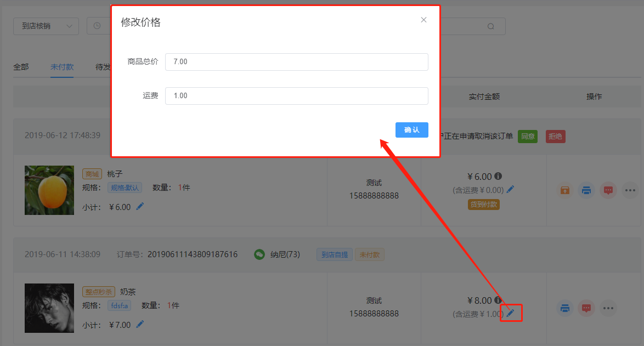Screen dimensions: 644x346
Task: Click the highlighted pencil beside 含运费 ¥1.00
Action: pos(511,313)
